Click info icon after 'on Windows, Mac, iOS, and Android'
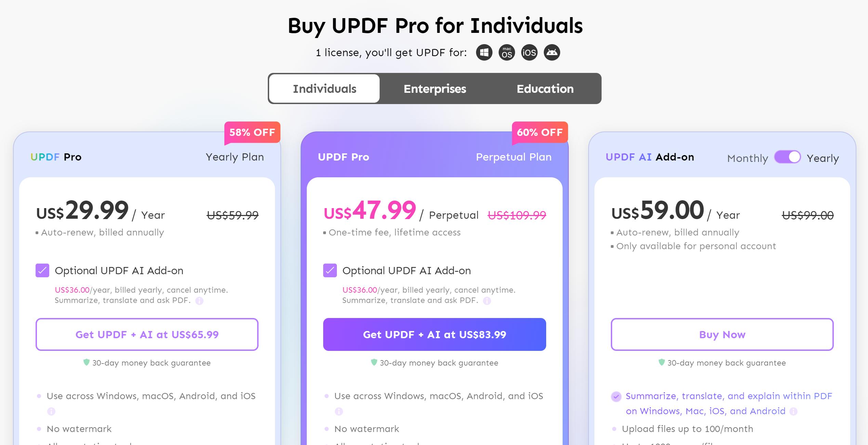Viewport: 868px width, 445px height. pyautogui.click(x=793, y=411)
